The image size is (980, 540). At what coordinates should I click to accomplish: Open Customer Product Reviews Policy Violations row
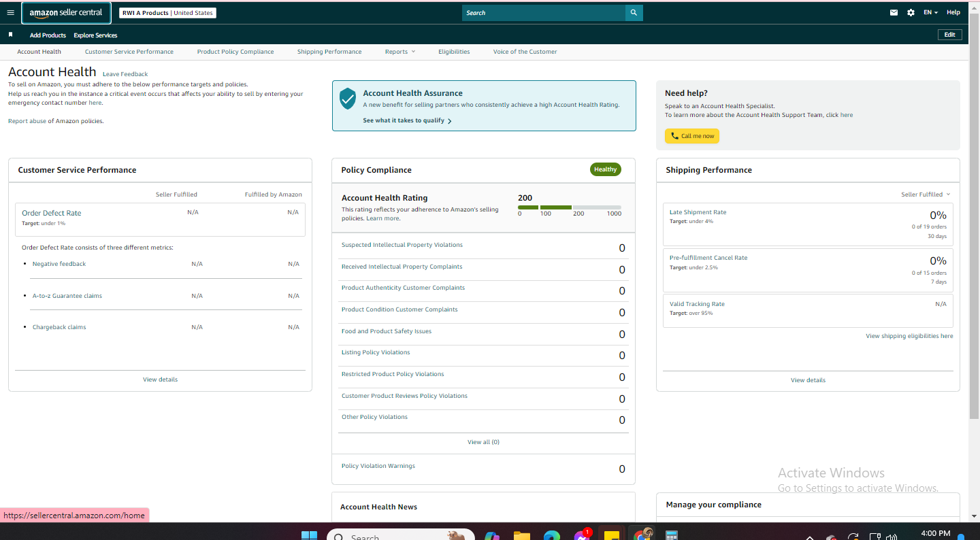483,399
